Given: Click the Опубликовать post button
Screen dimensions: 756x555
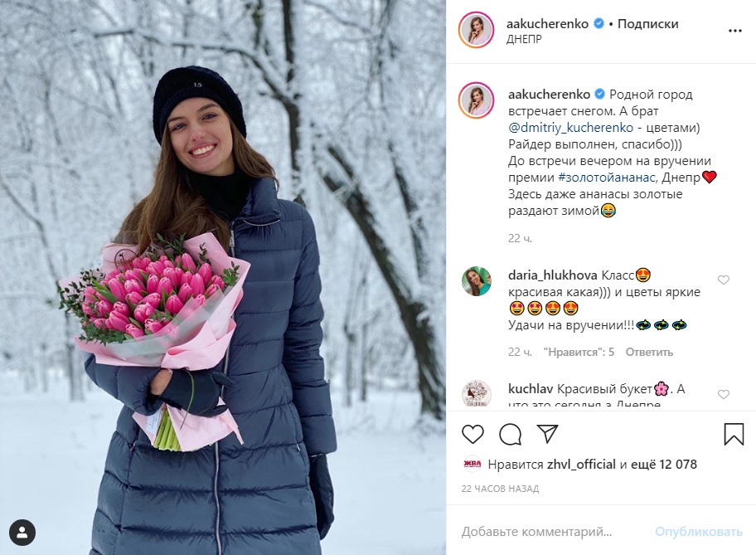Looking at the screenshot, I should (x=698, y=532).
